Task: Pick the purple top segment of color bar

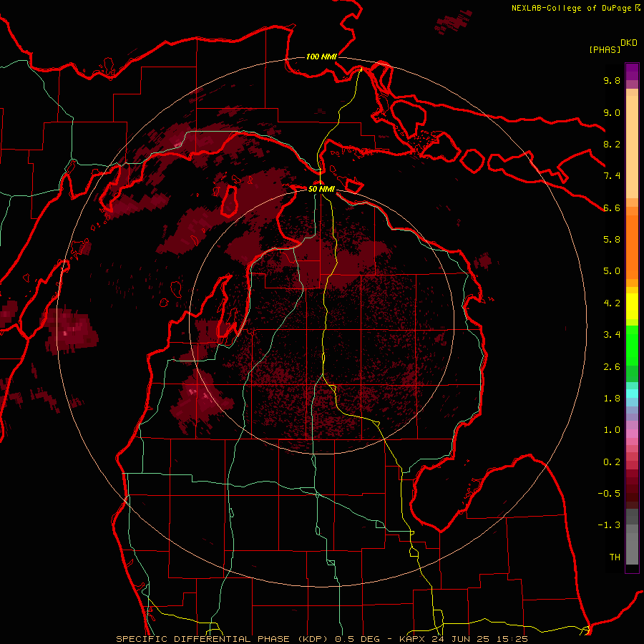Action: (x=632, y=72)
